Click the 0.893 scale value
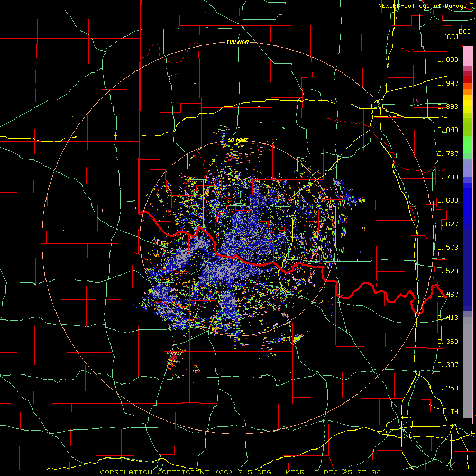 pyautogui.click(x=448, y=106)
